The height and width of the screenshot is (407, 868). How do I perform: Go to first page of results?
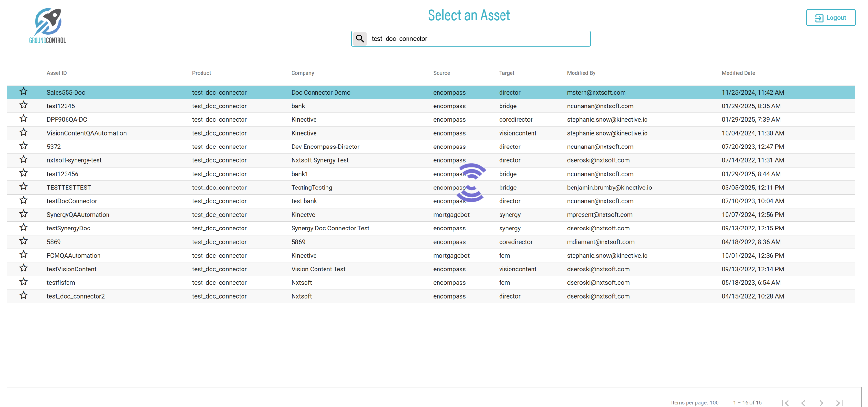coord(785,402)
